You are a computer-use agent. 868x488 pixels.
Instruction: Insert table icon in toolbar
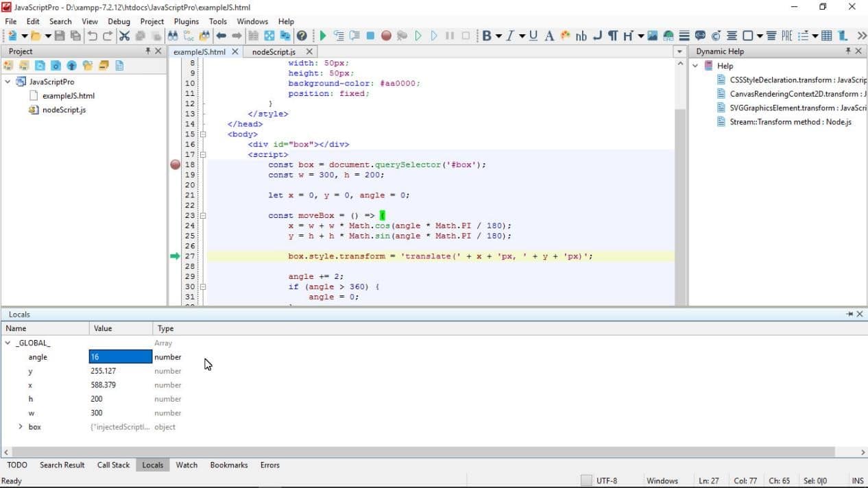(827, 36)
